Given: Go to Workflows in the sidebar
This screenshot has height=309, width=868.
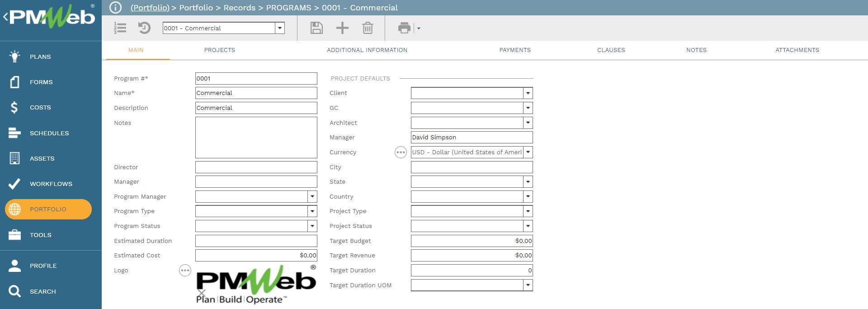Looking at the screenshot, I should pos(51,184).
